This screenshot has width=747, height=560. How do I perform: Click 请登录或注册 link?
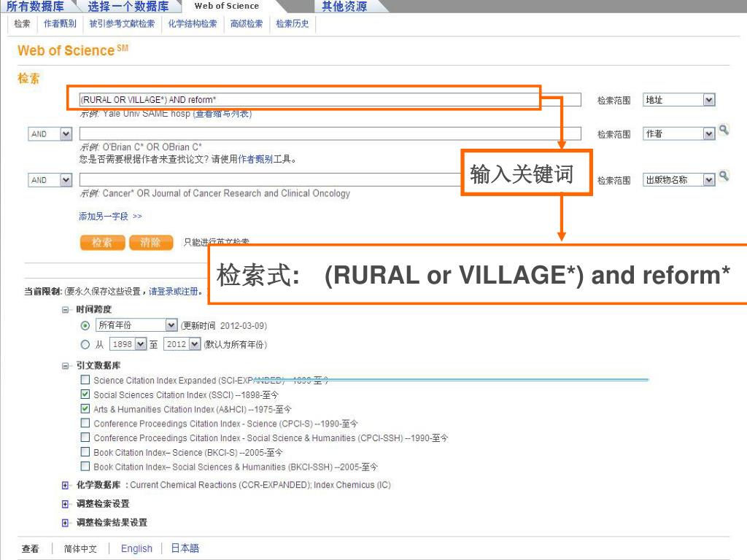point(174,291)
